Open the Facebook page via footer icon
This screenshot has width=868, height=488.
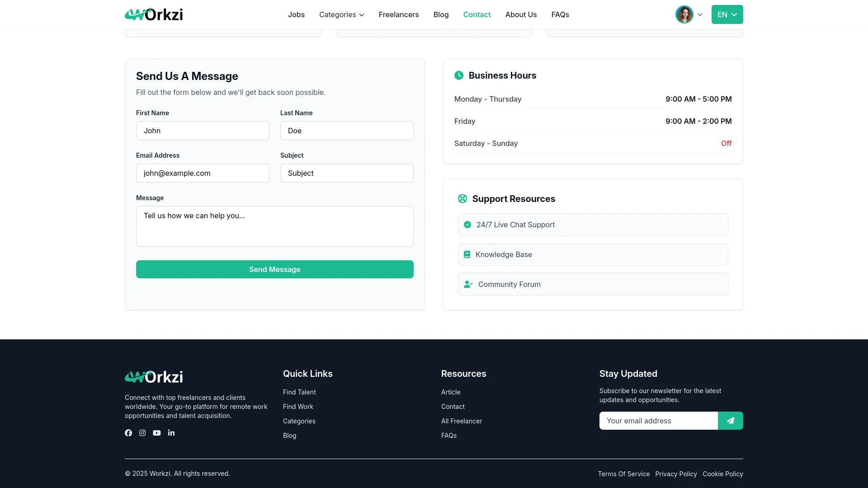click(x=128, y=432)
